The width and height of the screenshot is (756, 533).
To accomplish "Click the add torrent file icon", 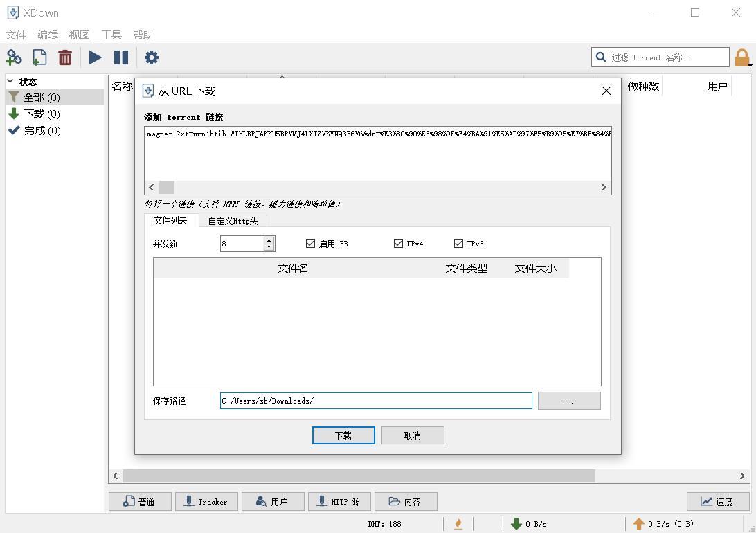I will coord(39,57).
